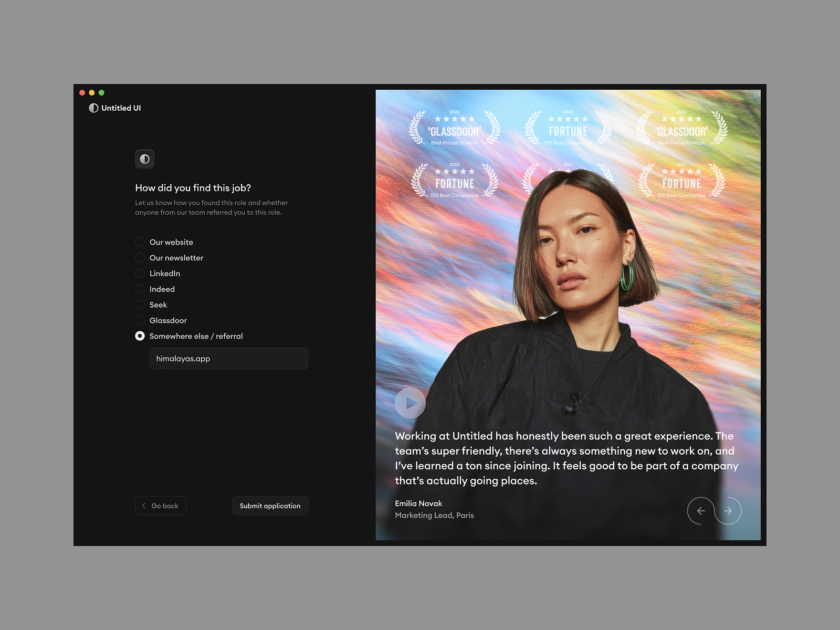Image resolution: width=840 pixels, height=630 pixels.
Task: Select the Our newsletter option
Action: pos(140,257)
